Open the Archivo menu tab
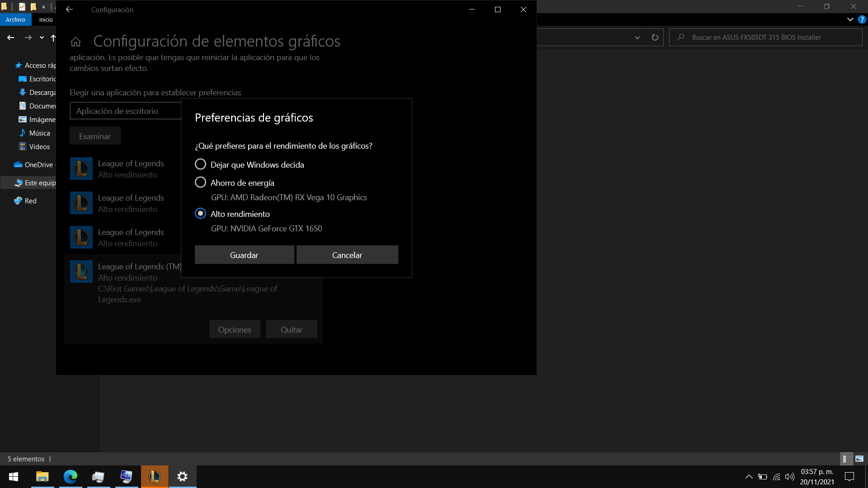868x488 pixels. (x=16, y=19)
